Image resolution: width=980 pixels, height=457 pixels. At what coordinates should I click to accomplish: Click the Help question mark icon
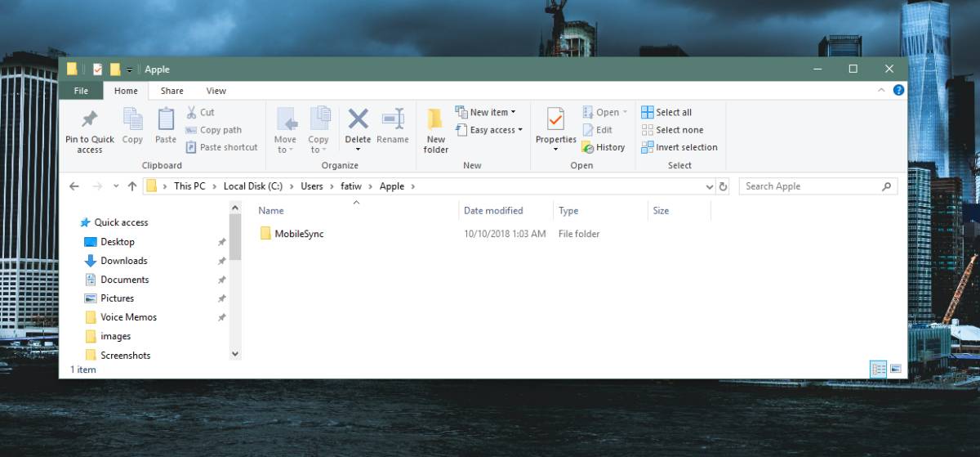pyautogui.click(x=898, y=91)
